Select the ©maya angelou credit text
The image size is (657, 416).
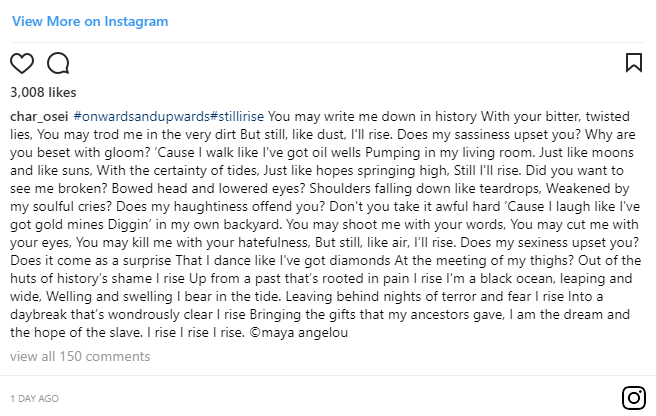pos(298,333)
